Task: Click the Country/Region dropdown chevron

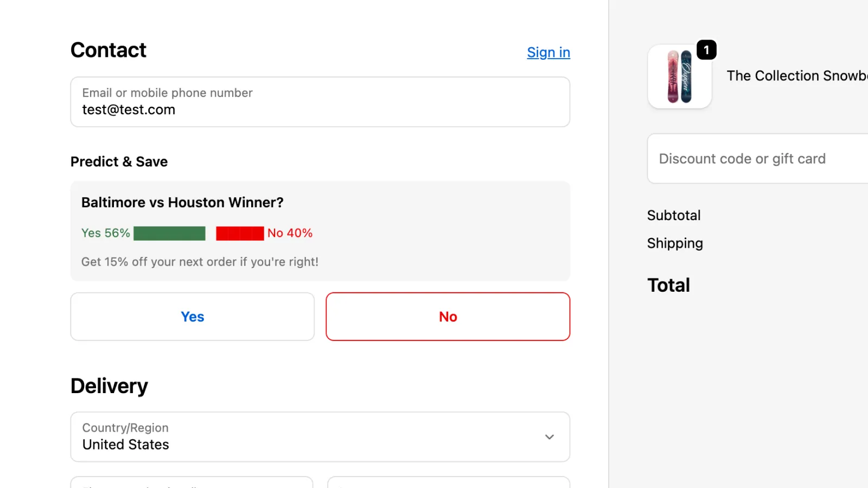Action: tap(550, 436)
